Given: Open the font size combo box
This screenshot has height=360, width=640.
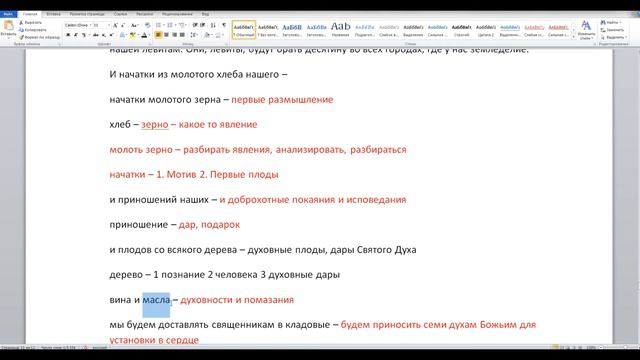Looking at the screenshot, I should pos(101,25).
